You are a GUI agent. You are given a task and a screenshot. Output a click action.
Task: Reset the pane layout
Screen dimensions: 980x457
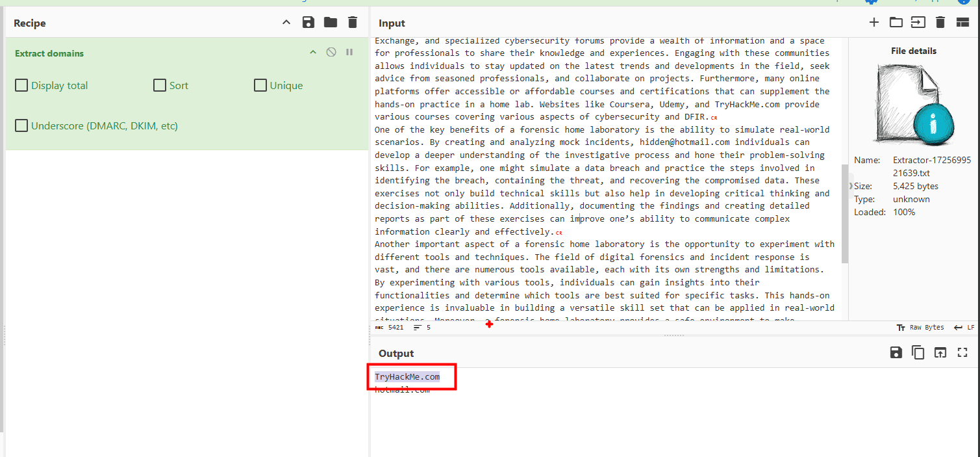(962, 23)
